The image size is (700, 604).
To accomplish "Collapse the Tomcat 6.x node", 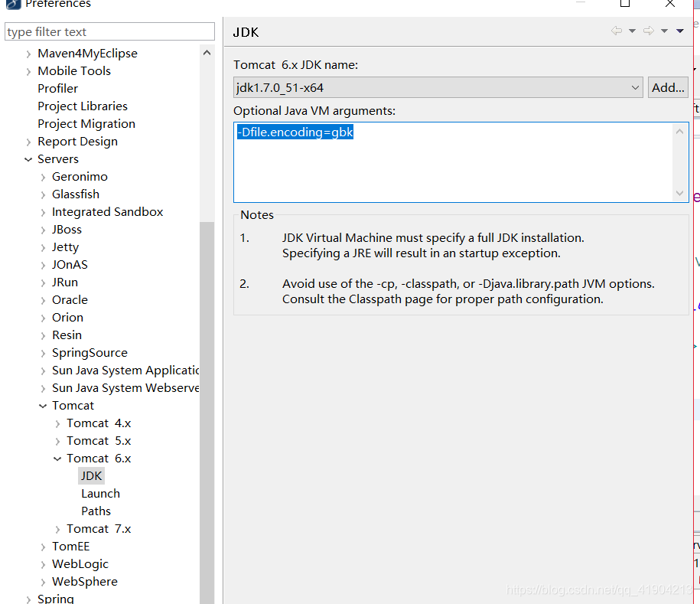I will (x=57, y=459).
